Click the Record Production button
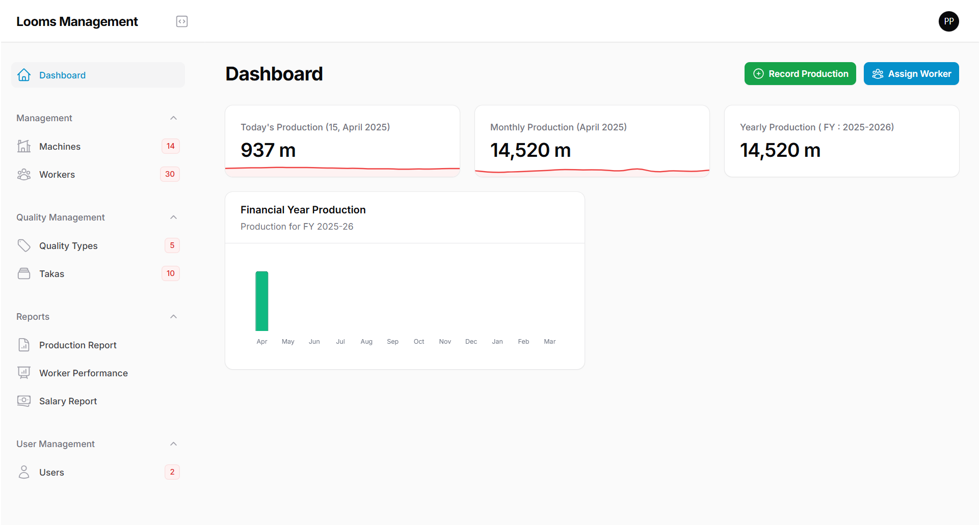Image resolution: width=980 pixels, height=526 pixels. [800, 73]
